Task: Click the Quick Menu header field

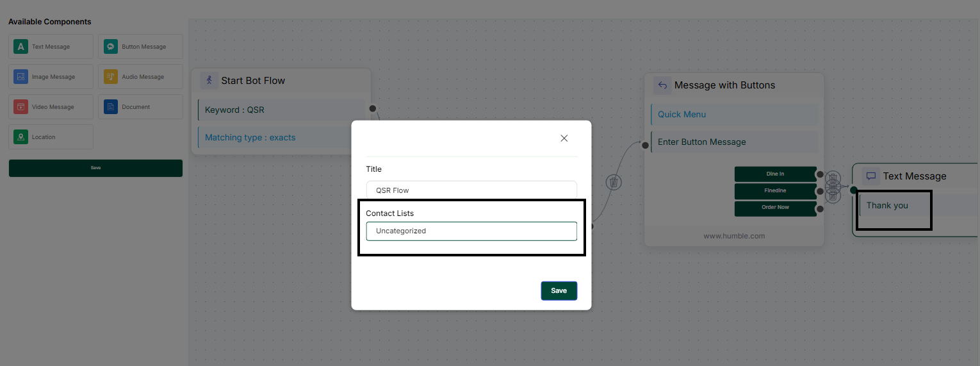Action: 735,114
